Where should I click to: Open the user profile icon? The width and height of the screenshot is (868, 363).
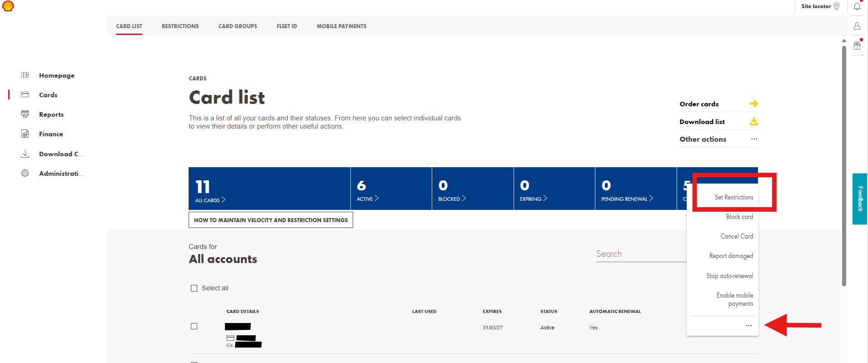[857, 26]
